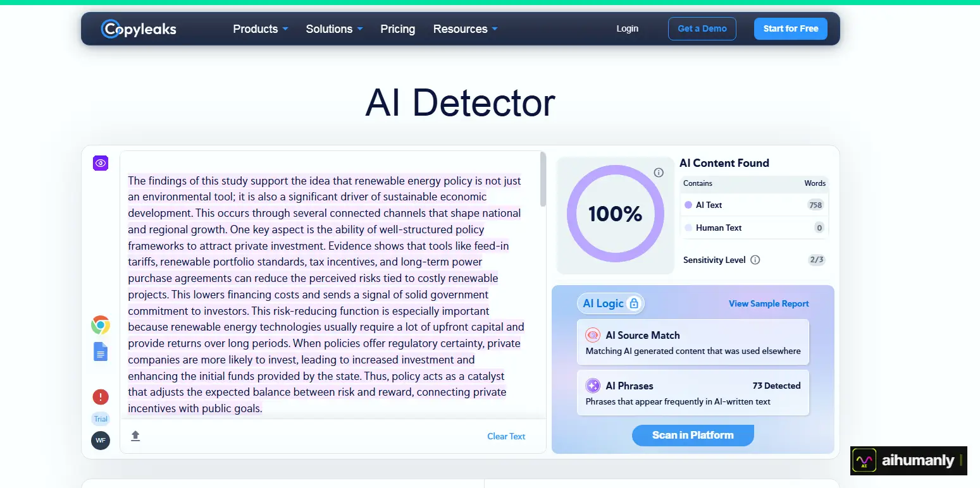Click the 100% circular progress ring

pos(615,214)
